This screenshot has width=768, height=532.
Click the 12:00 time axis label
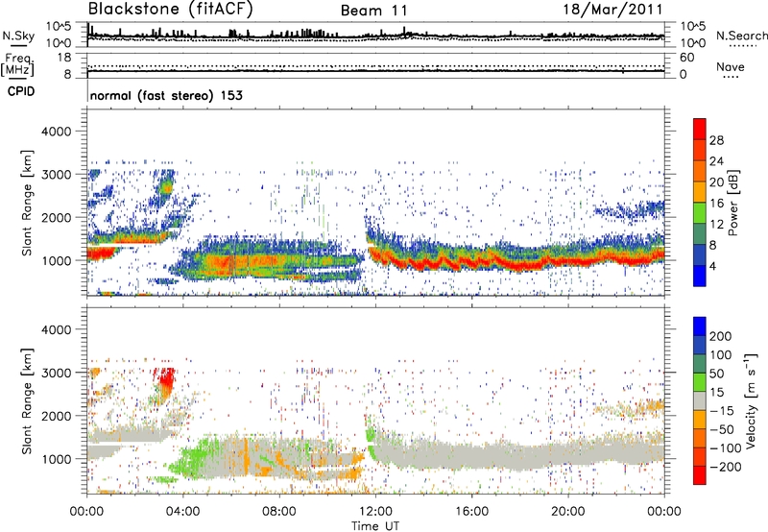(x=375, y=512)
